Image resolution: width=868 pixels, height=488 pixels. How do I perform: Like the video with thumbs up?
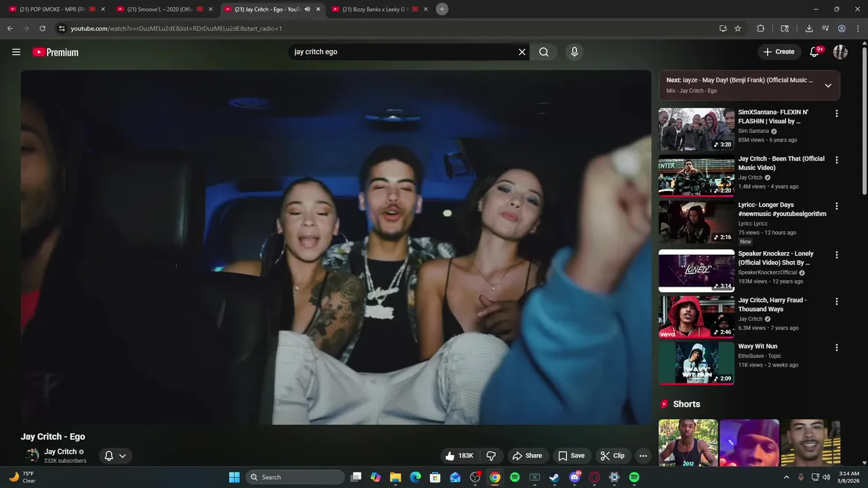pos(458,455)
